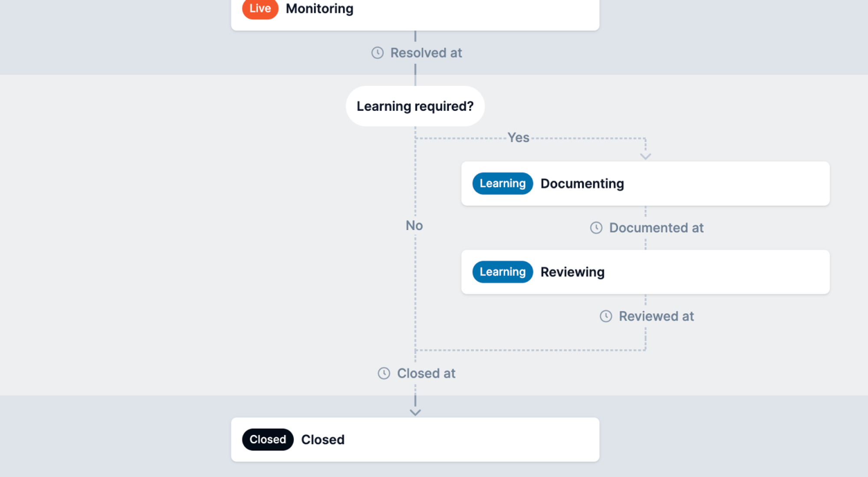Click the Closed at timestamp label
Viewport: 868px width, 477px height.
click(x=426, y=373)
